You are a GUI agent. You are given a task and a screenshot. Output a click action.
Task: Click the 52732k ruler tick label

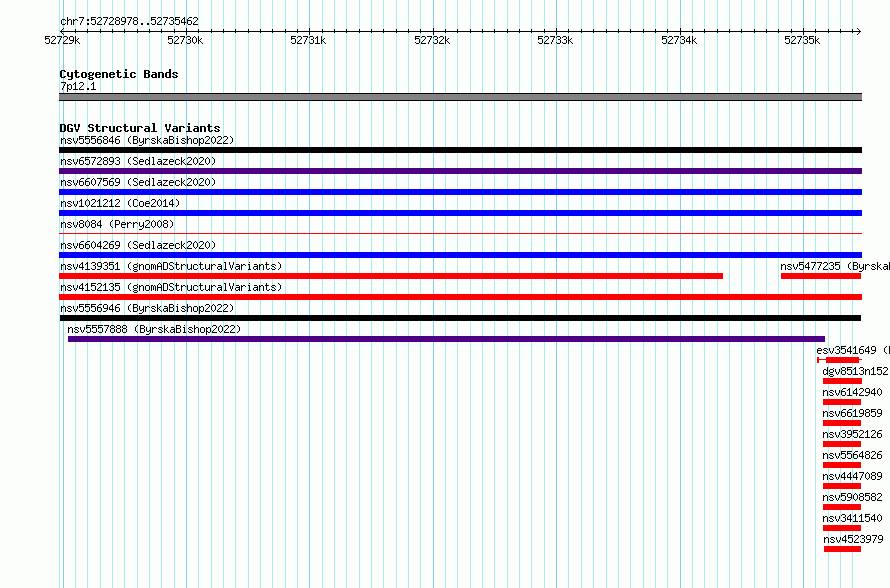pyautogui.click(x=432, y=40)
